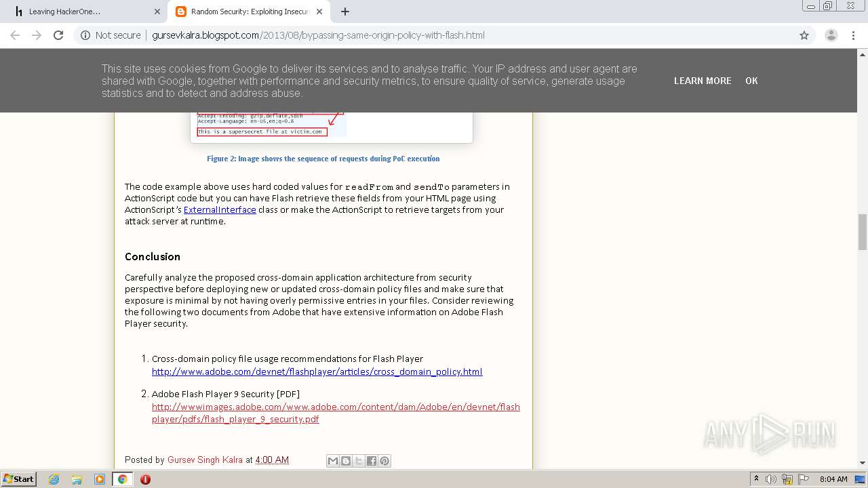The width and height of the screenshot is (868, 488).
Task: Click the page vertical scrollbar thumb
Action: pos(863,232)
